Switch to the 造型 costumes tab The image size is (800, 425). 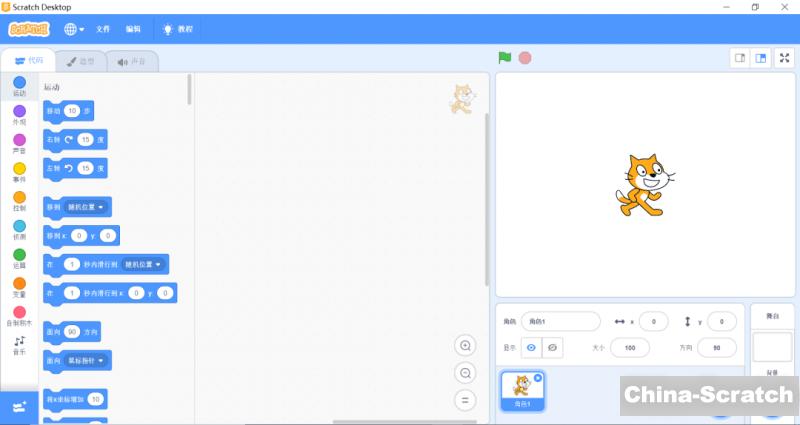pos(80,61)
